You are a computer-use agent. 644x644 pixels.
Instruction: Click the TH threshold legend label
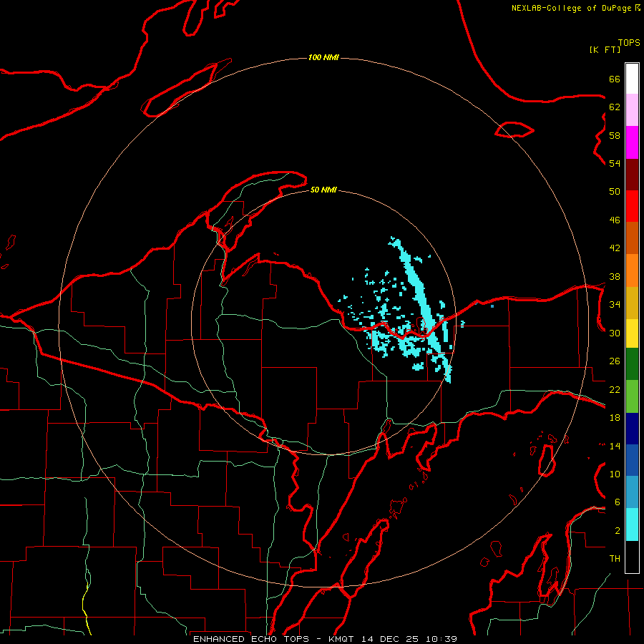[615, 559]
